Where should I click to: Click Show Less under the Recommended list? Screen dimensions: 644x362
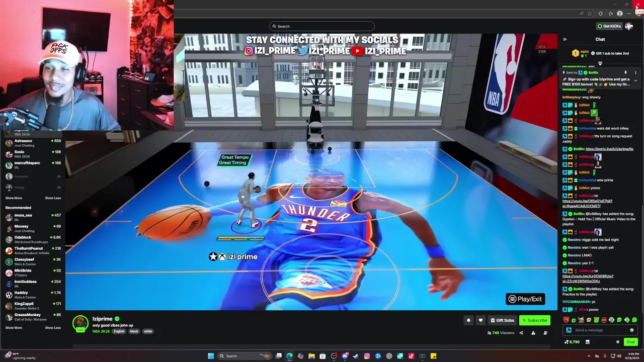[x=53, y=328]
